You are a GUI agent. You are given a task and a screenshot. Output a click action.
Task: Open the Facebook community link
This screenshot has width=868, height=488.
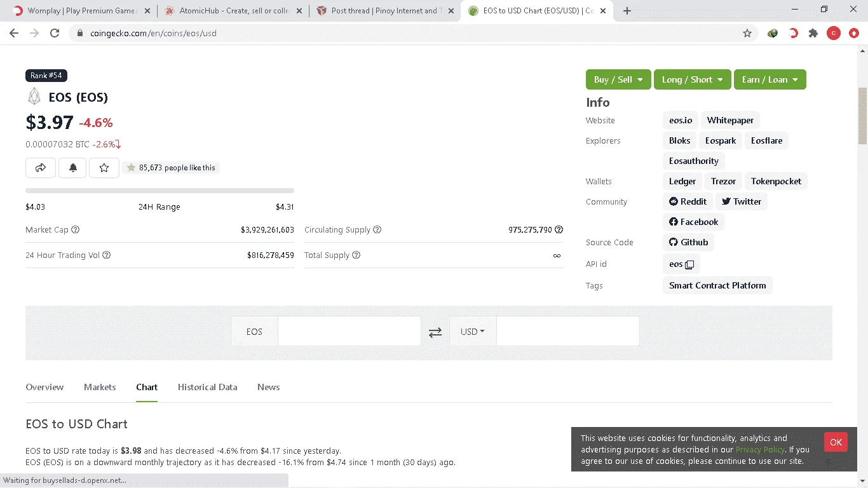click(693, 222)
